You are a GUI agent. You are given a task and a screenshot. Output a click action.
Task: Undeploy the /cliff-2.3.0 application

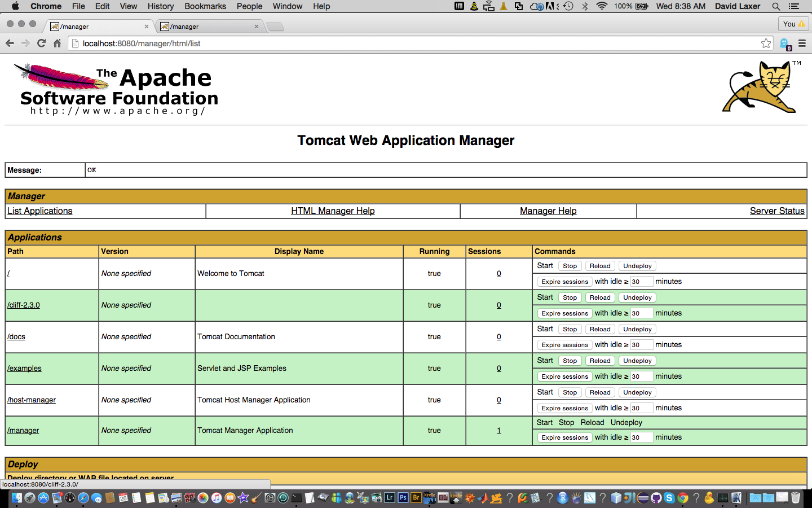[637, 297]
